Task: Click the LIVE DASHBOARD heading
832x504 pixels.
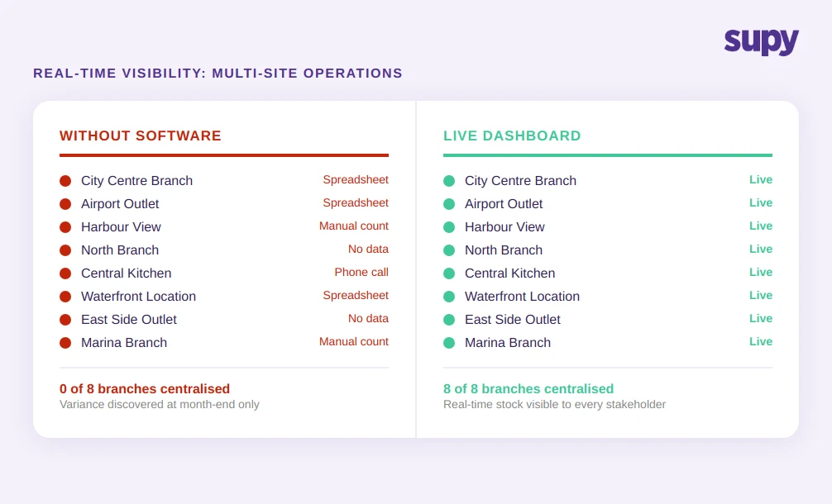Action: 512,136
